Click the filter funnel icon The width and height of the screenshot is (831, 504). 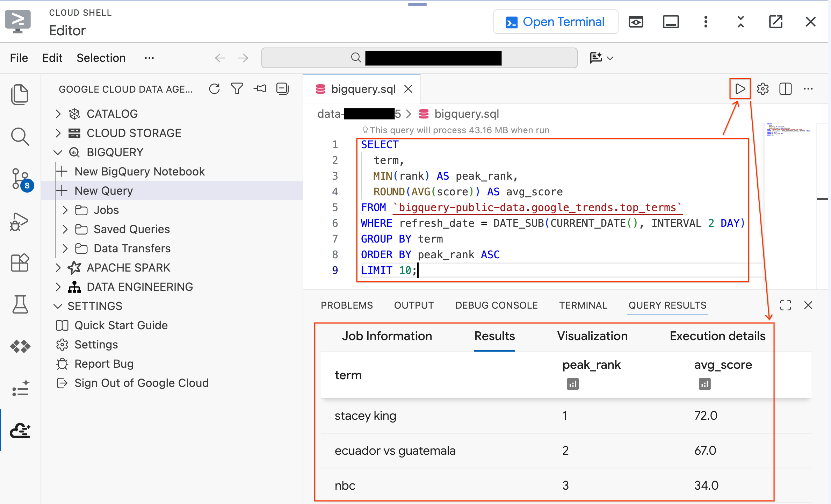click(237, 89)
